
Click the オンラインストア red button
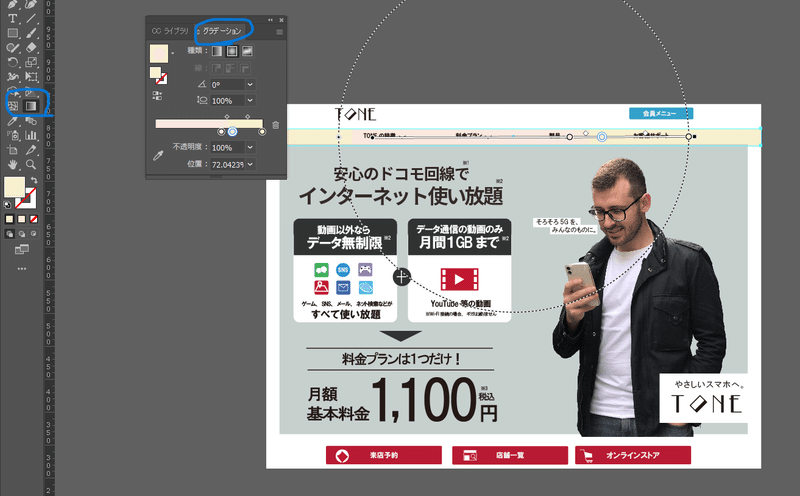click(633, 455)
